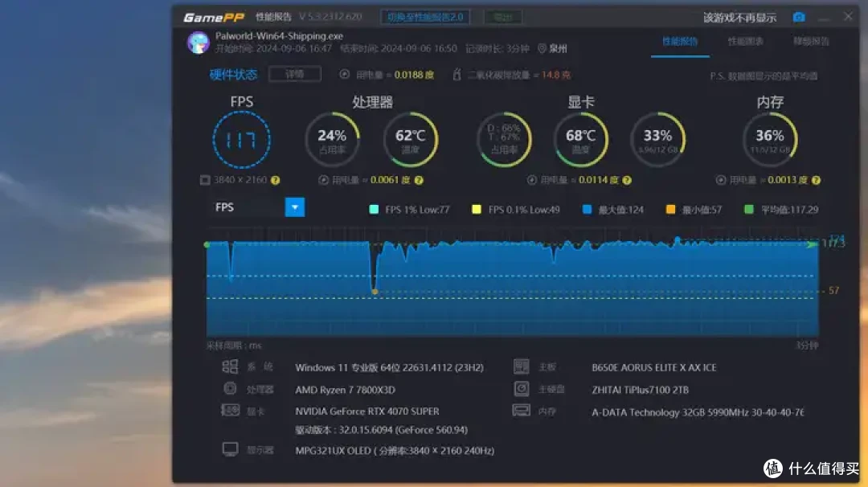868x487 pixels.
Task: Click the FPS 1% Low cyan legend swatch
Action: tap(374, 209)
